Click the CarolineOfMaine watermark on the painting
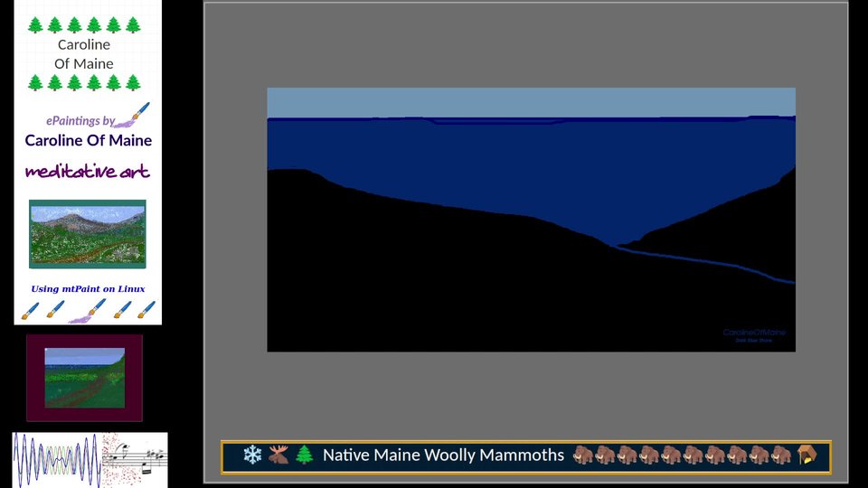The height and width of the screenshot is (488, 868). point(754,333)
